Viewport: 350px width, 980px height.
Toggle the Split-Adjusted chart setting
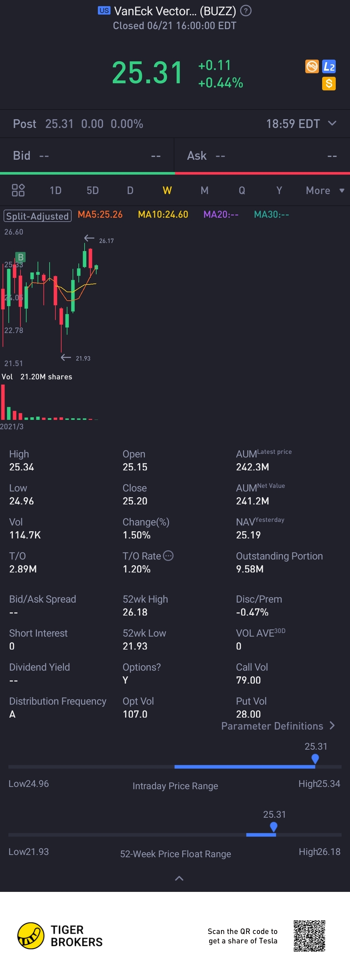[37, 216]
